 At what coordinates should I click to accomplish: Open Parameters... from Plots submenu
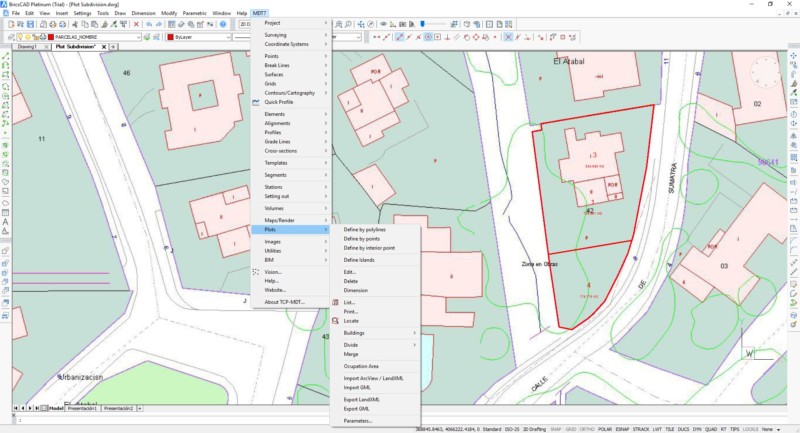click(x=358, y=421)
